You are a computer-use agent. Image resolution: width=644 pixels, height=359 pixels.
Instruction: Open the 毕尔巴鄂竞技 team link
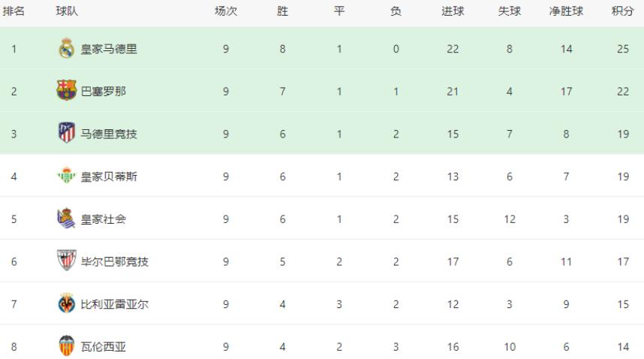pyautogui.click(x=115, y=261)
